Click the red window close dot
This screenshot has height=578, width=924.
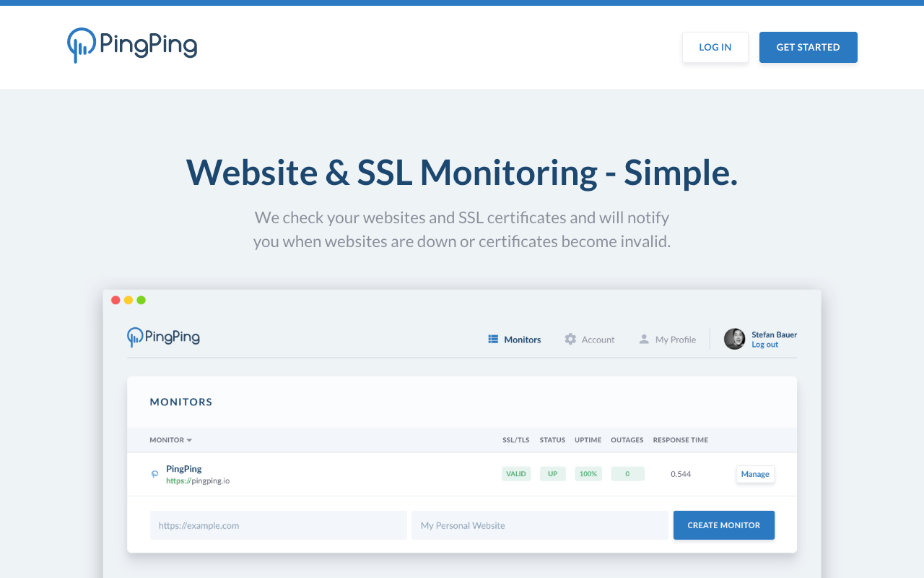click(115, 300)
